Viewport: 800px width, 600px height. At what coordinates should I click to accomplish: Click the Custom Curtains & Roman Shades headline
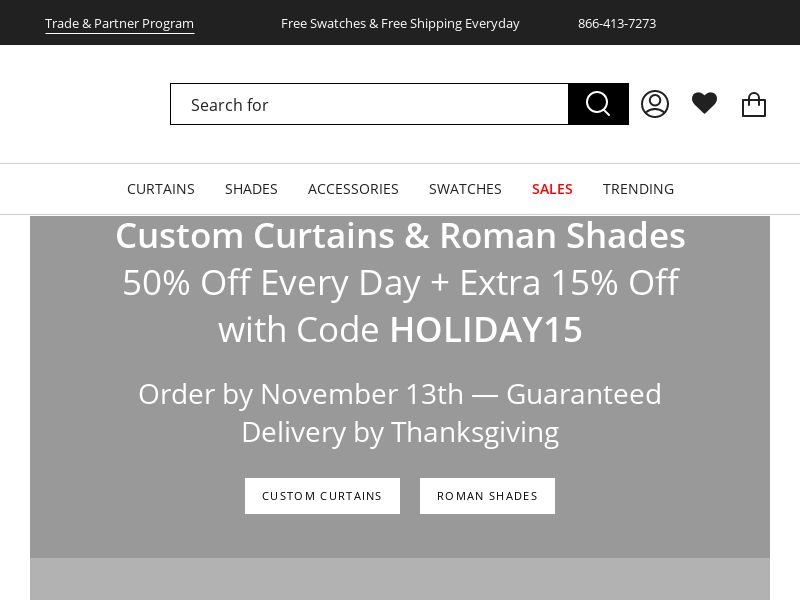tap(400, 234)
